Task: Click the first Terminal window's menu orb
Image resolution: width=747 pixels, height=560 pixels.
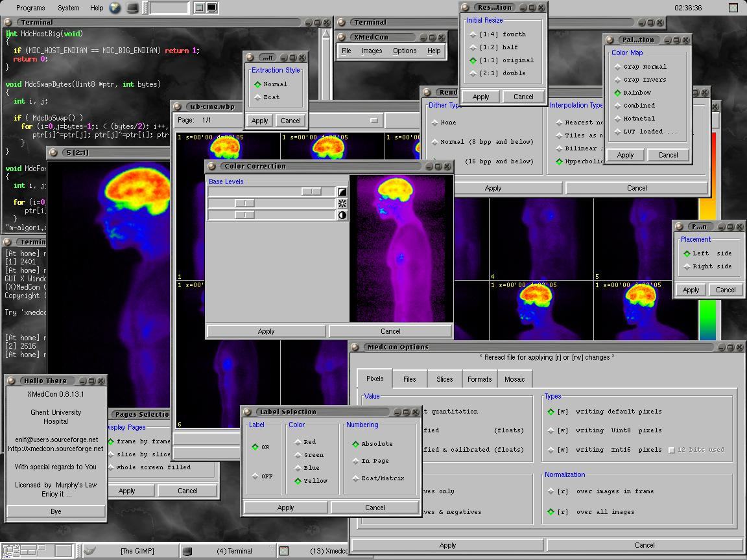Action: [8, 22]
